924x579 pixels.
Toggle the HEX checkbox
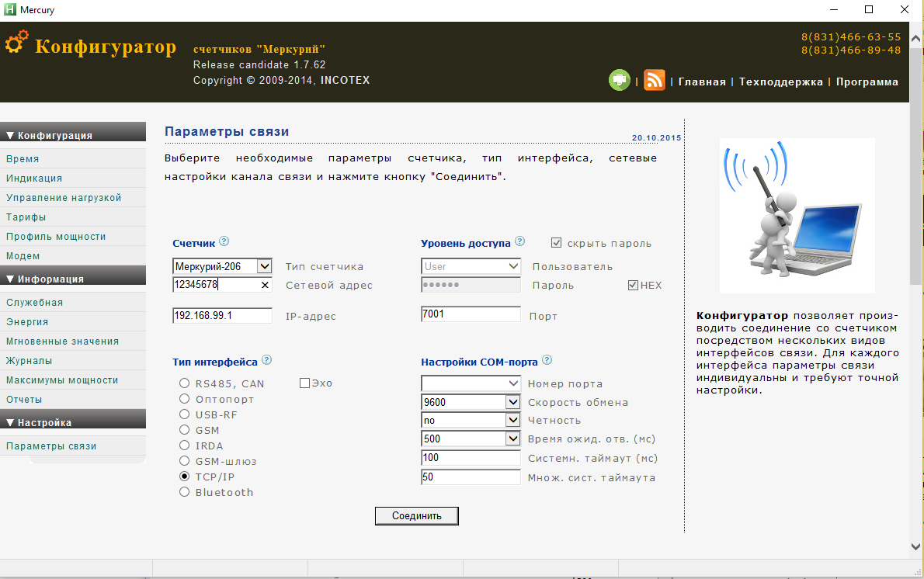(x=633, y=285)
